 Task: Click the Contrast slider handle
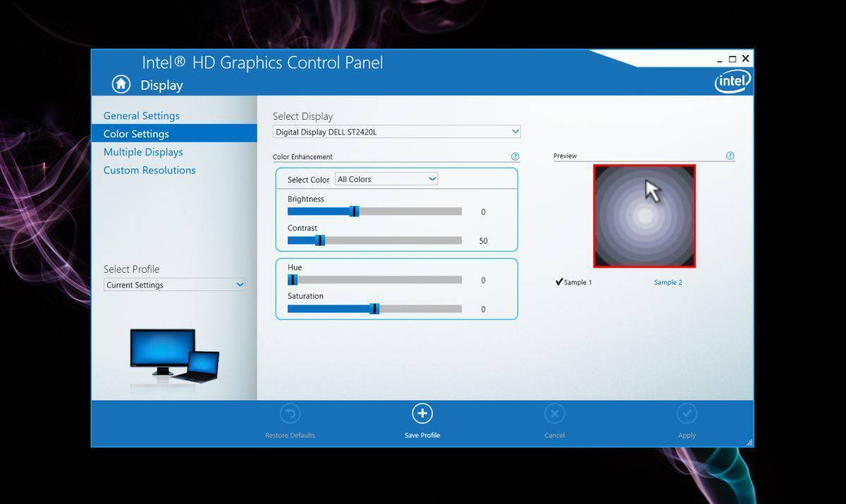coord(321,240)
